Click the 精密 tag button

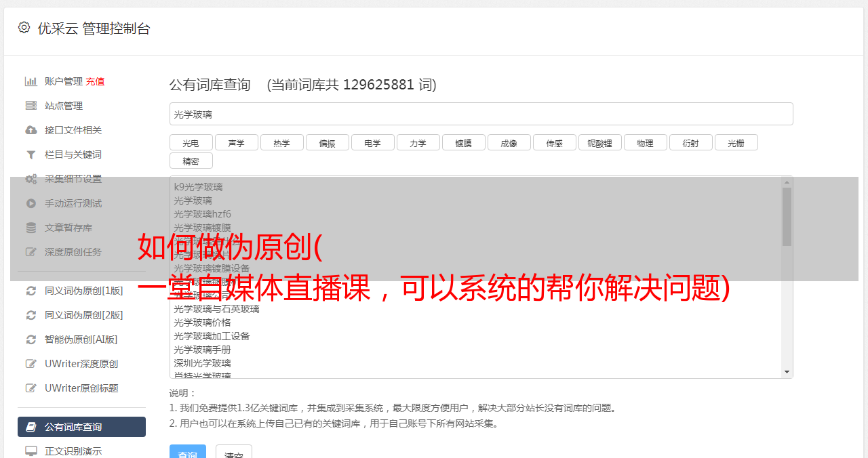(191, 161)
